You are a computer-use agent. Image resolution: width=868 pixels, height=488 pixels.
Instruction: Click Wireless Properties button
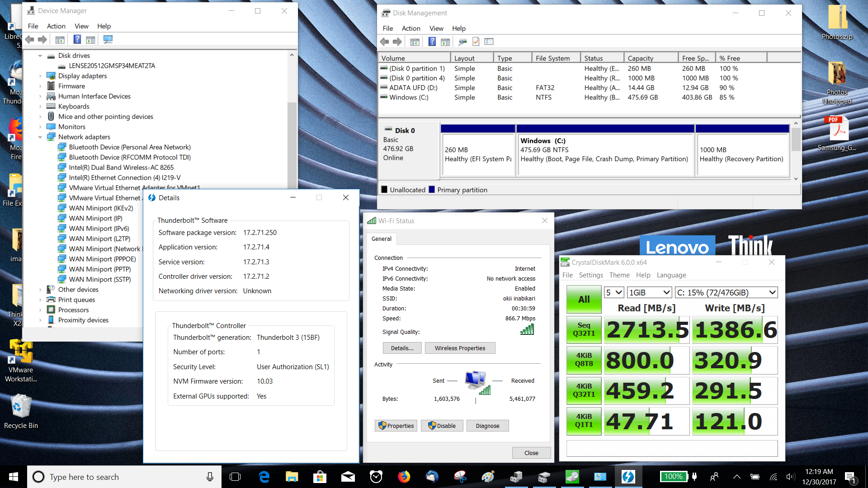[460, 348]
